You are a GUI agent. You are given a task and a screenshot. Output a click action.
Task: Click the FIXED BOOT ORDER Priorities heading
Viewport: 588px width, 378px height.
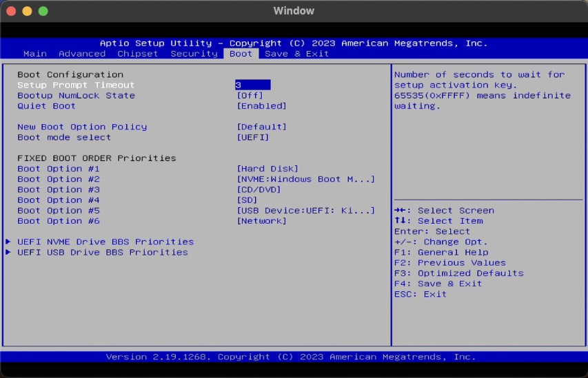click(97, 158)
